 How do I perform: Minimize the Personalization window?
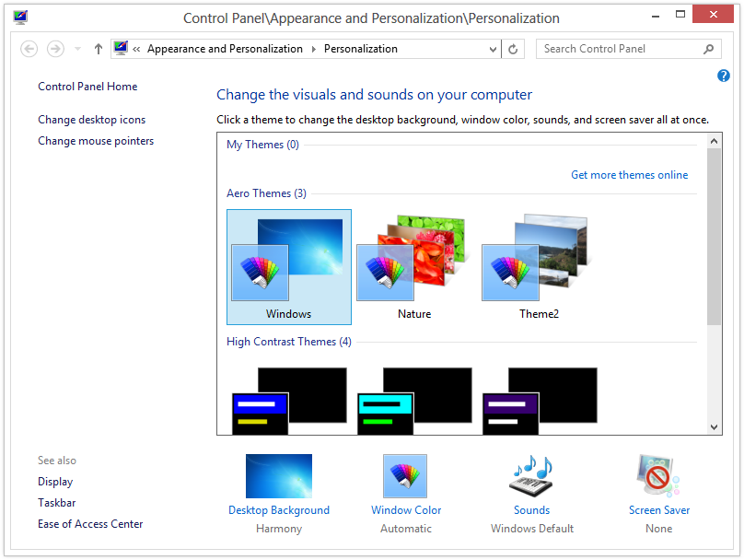[x=656, y=15]
